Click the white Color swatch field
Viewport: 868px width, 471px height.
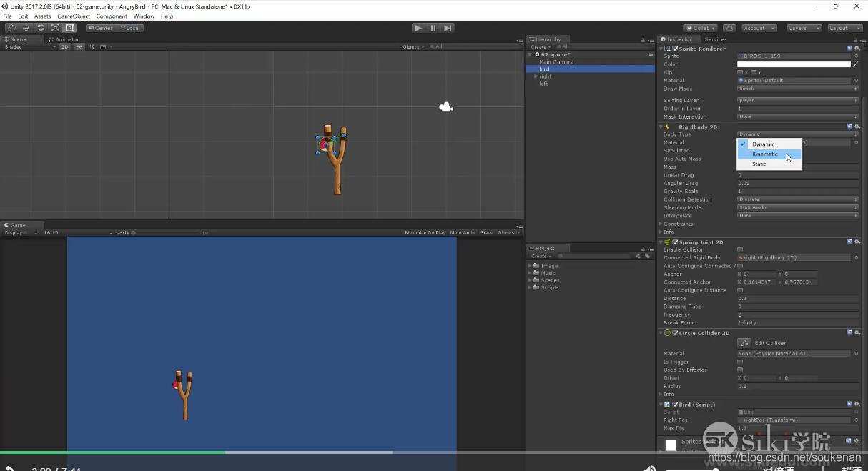(x=794, y=64)
